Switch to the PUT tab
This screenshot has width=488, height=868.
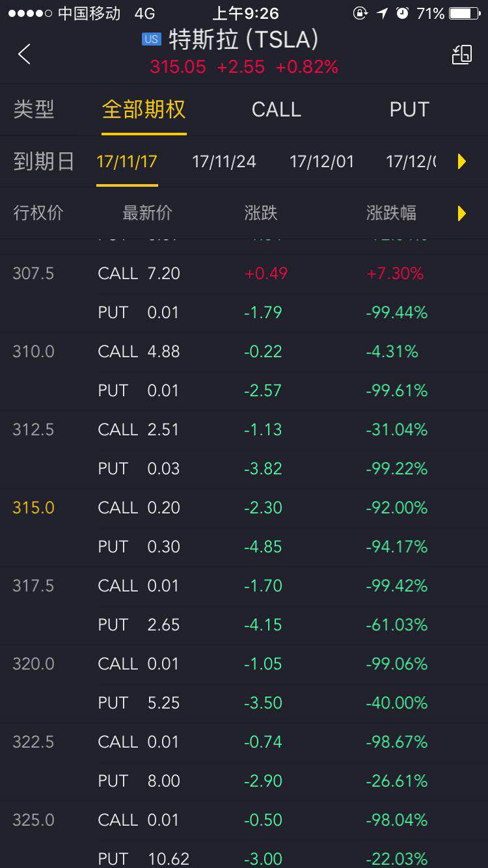tap(409, 109)
